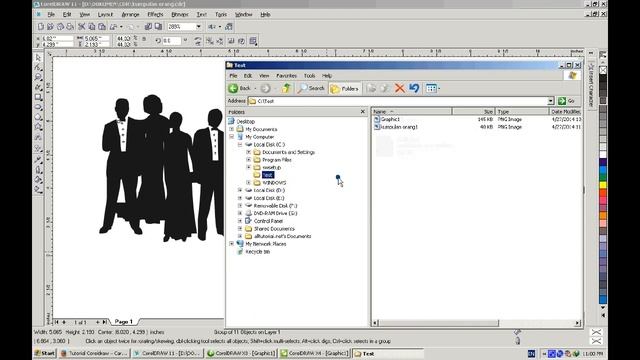Click the Windows Start button

pos(45,353)
